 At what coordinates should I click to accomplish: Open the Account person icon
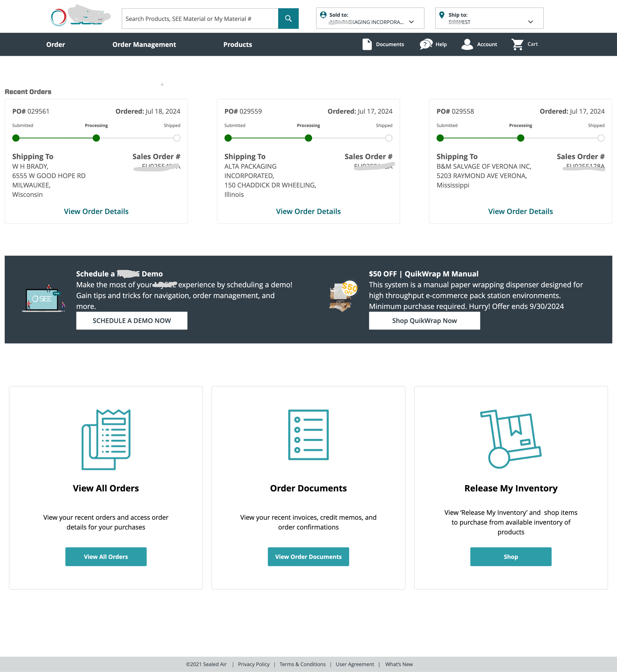[467, 44]
